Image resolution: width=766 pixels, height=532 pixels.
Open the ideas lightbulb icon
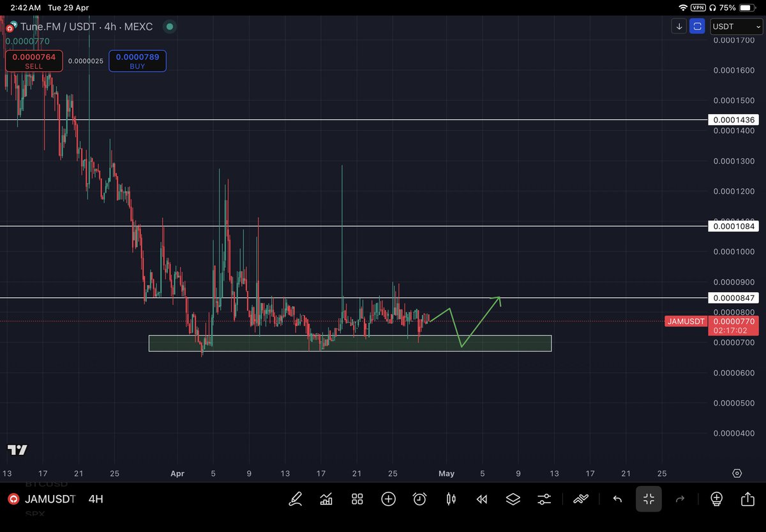716,499
